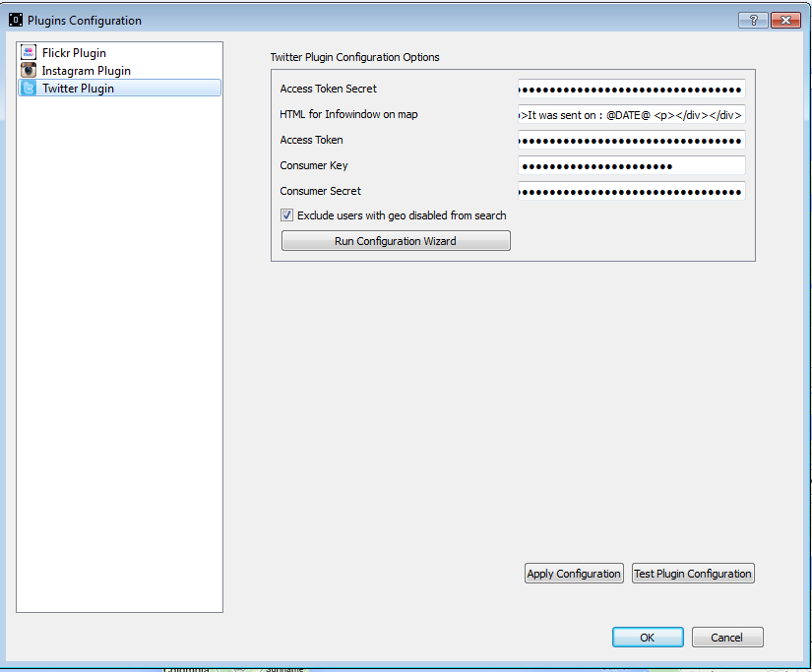Run the Configuration Wizard
This screenshot has height=672, width=812.
coord(396,241)
